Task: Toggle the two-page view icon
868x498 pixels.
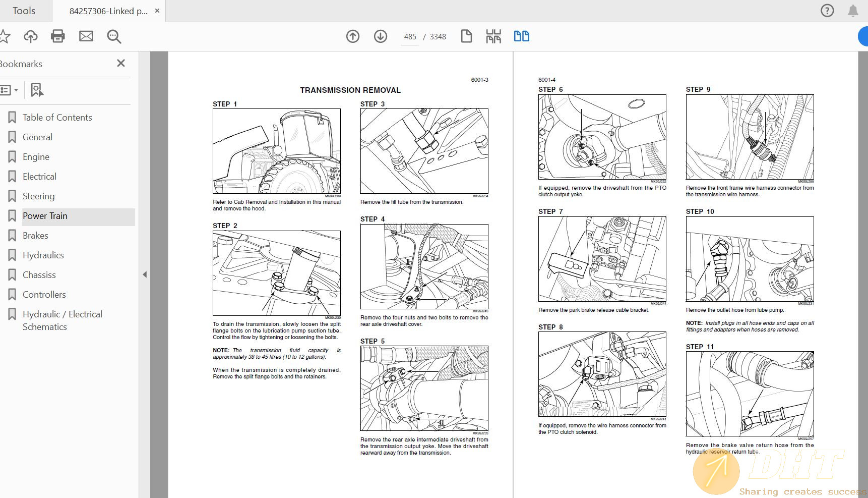Action: pyautogui.click(x=521, y=36)
